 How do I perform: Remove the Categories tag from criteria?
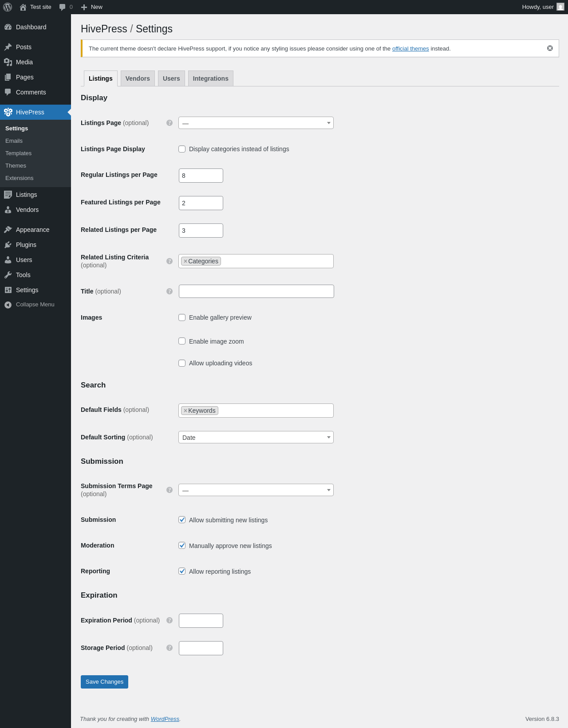pyautogui.click(x=185, y=261)
